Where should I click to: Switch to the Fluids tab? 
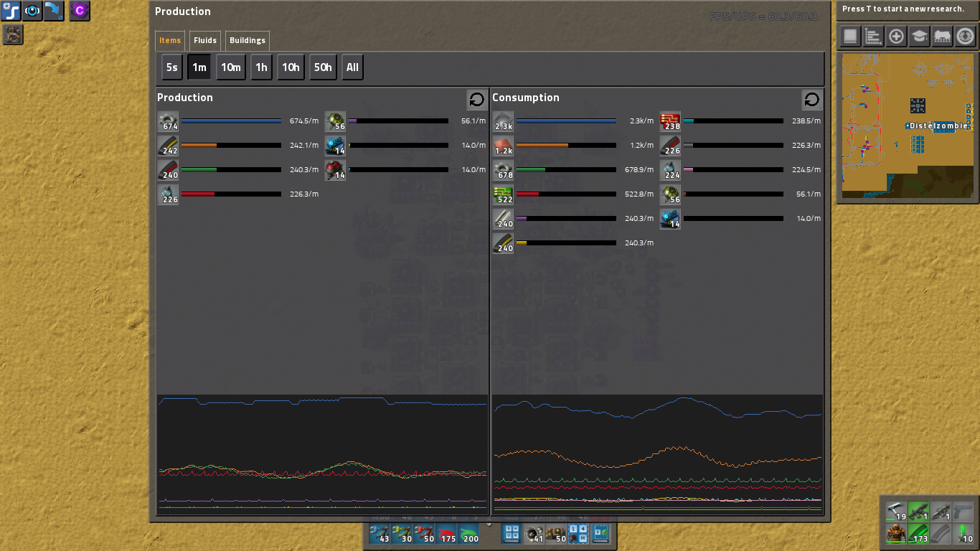[x=205, y=40]
